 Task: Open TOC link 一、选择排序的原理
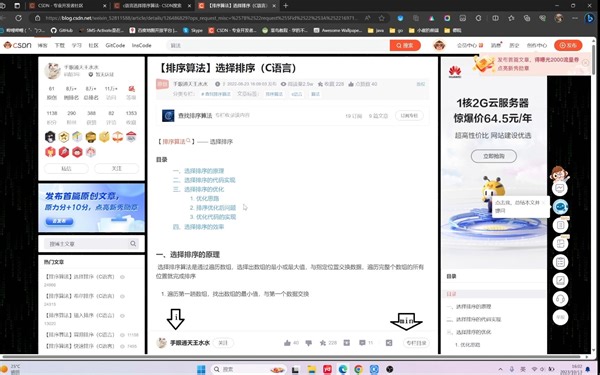(x=198, y=171)
